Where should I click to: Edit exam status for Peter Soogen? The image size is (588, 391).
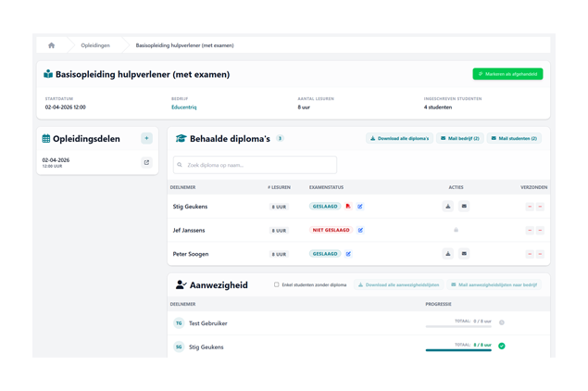pos(348,254)
